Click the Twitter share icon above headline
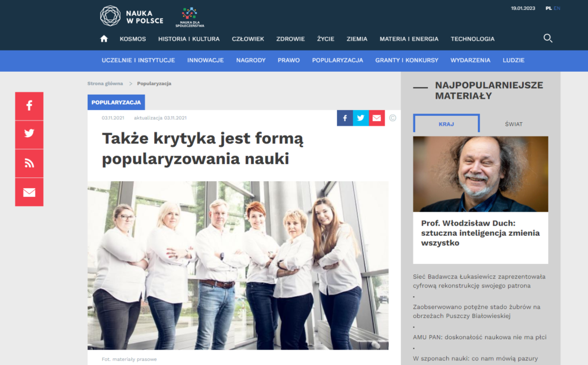Viewport: 588px width, 365px height. pyautogui.click(x=361, y=118)
